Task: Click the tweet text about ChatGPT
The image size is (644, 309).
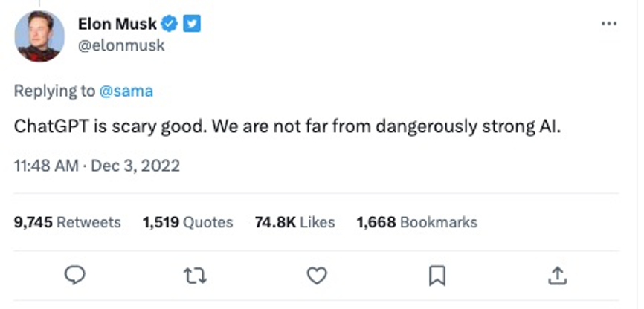Action: point(286,126)
